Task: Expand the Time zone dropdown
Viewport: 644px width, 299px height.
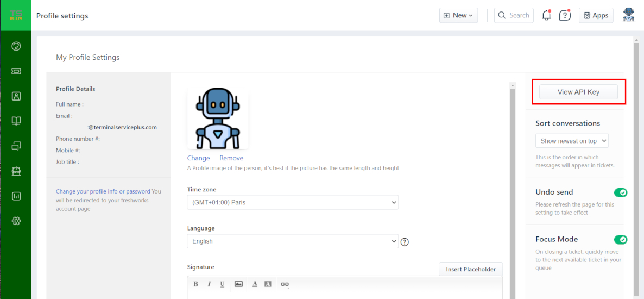Action: (293, 203)
